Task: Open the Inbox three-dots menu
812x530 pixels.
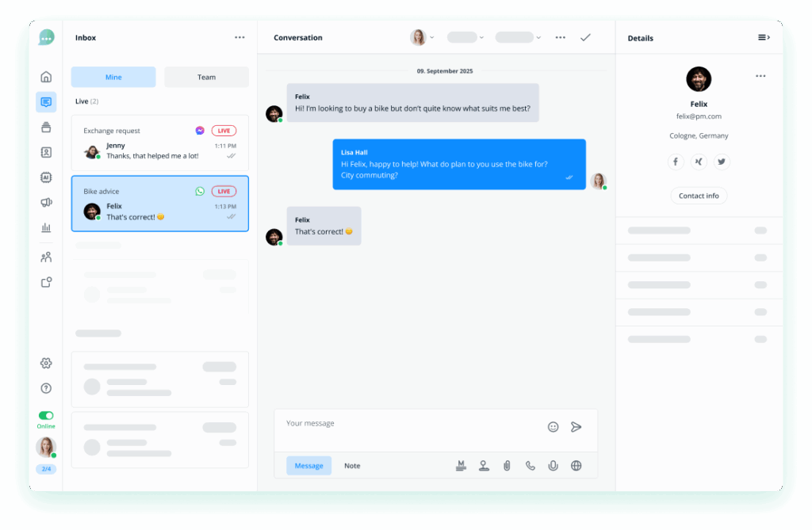Action: click(239, 37)
